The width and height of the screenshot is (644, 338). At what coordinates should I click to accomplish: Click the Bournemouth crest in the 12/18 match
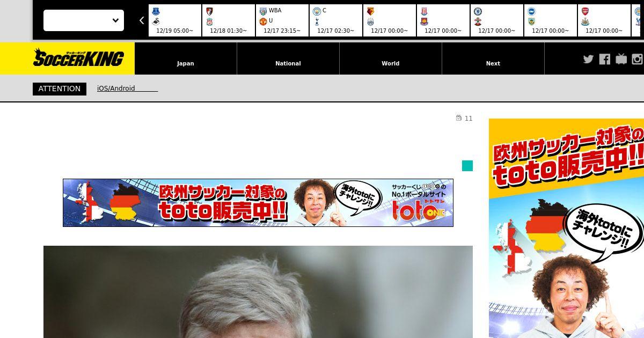[209, 11]
